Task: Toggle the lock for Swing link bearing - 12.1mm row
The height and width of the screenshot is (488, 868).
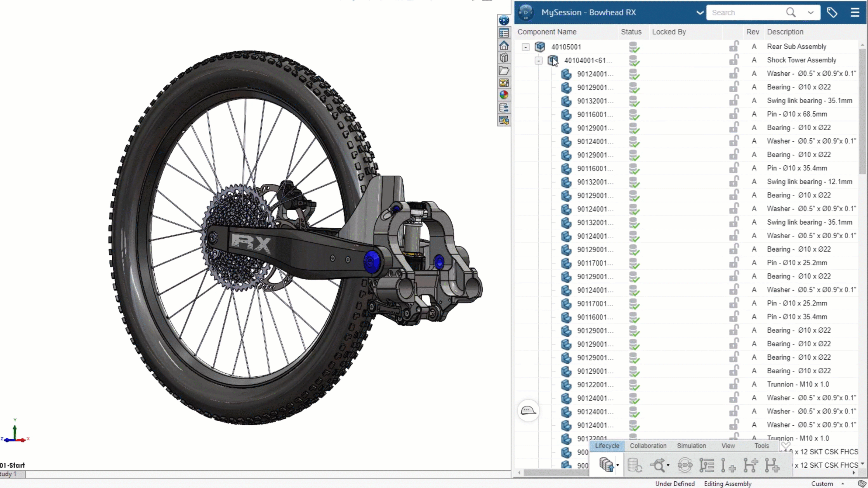Action: (734, 181)
